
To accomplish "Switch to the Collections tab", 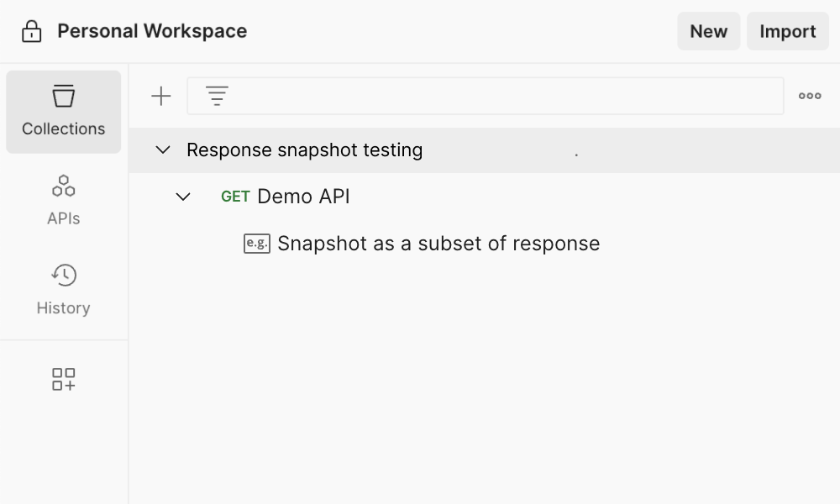I will [63, 112].
